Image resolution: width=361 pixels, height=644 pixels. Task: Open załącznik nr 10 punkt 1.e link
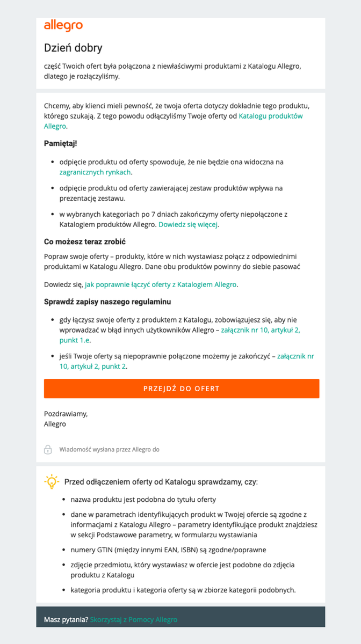coord(261,331)
